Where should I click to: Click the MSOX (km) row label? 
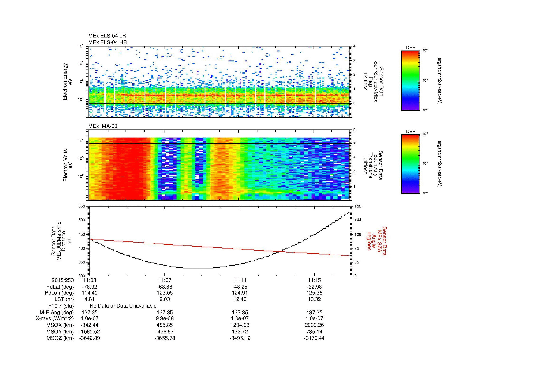60,325
